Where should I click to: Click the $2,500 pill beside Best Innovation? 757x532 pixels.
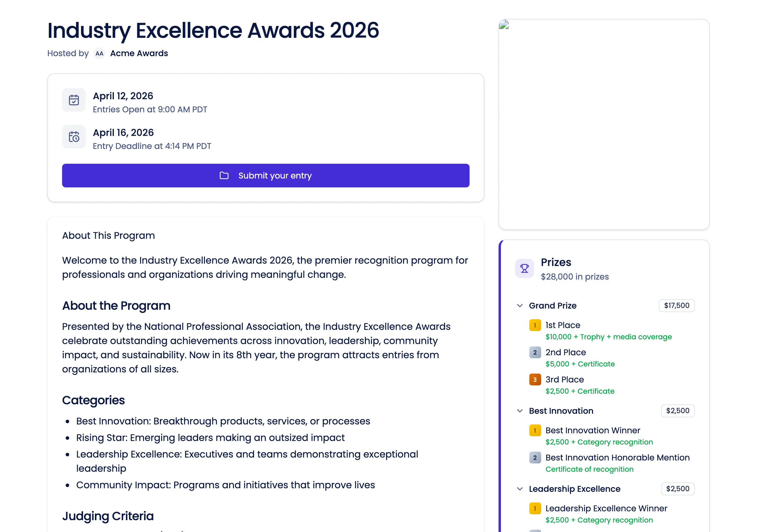677,411
